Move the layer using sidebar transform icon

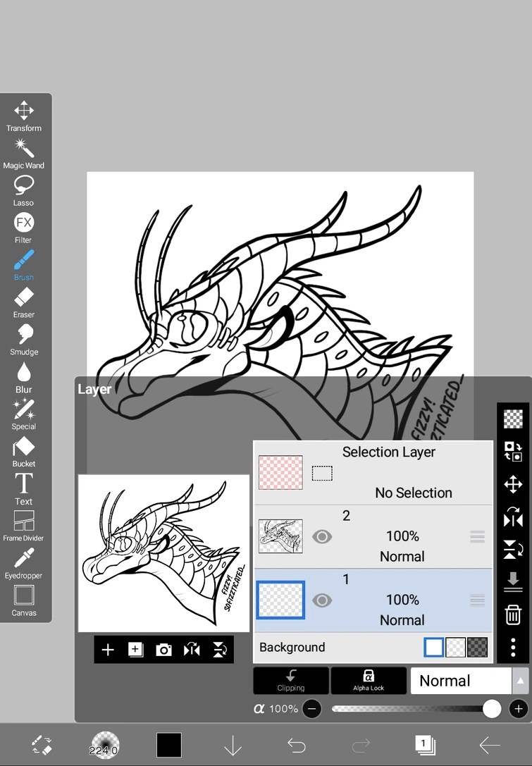(x=513, y=485)
